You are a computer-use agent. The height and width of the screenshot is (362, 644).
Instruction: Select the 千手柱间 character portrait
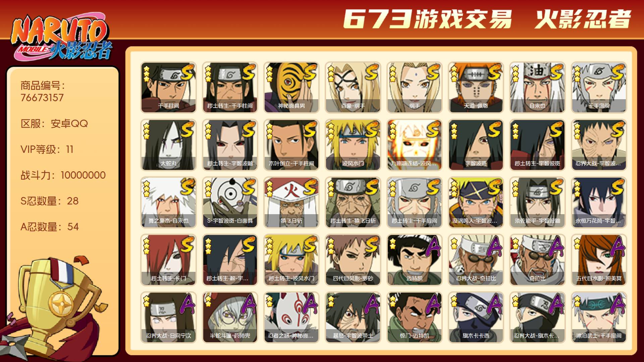[x=168, y=87]
